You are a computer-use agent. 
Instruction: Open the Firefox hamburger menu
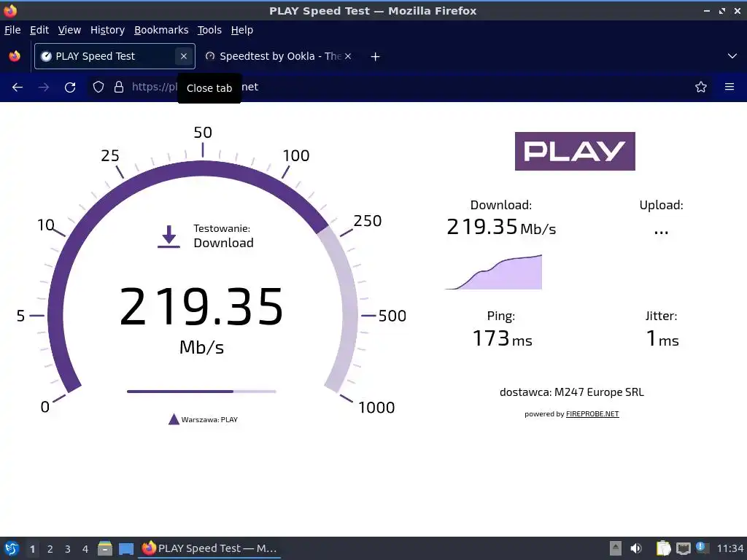tap(729, 87)
